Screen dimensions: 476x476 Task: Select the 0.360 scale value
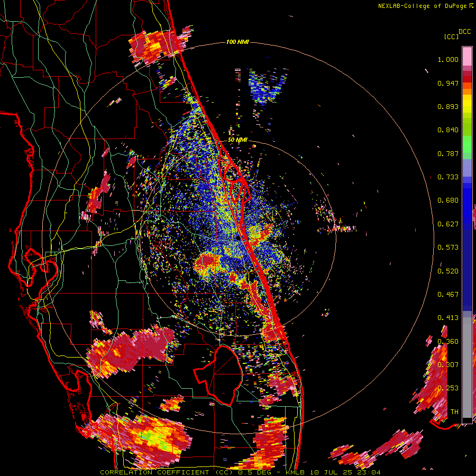[x=448, y=342]
